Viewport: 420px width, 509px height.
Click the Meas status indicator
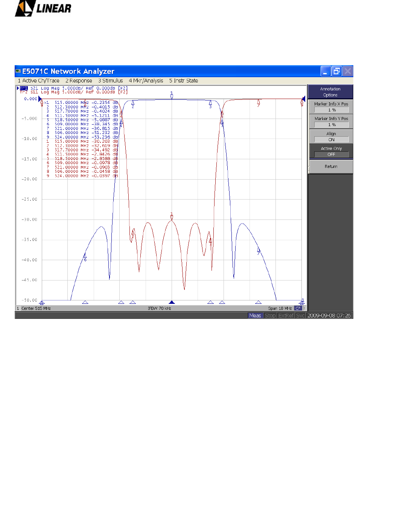click(255, 315)
